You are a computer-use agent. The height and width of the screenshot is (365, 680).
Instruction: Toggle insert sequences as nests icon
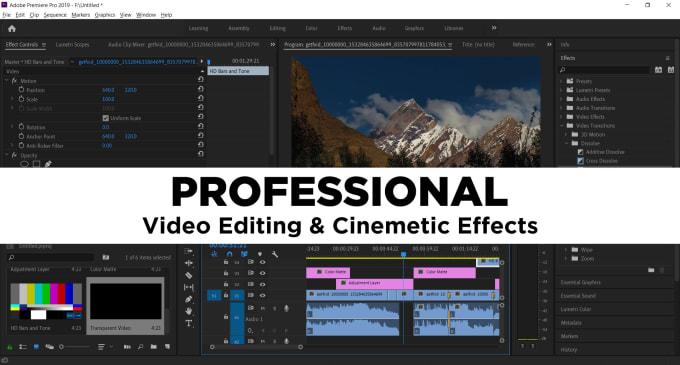click(214, 254)
